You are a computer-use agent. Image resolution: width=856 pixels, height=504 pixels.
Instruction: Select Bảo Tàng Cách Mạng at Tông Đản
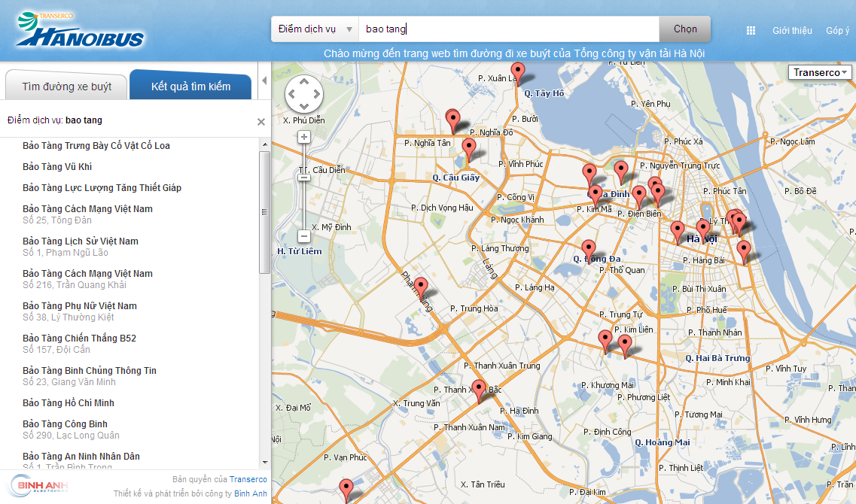click(88, 214)
